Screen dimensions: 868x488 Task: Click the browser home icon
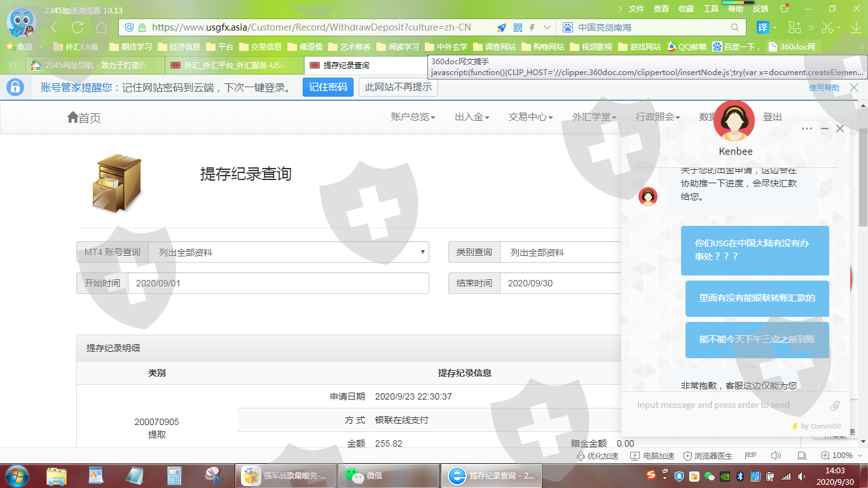101,27
